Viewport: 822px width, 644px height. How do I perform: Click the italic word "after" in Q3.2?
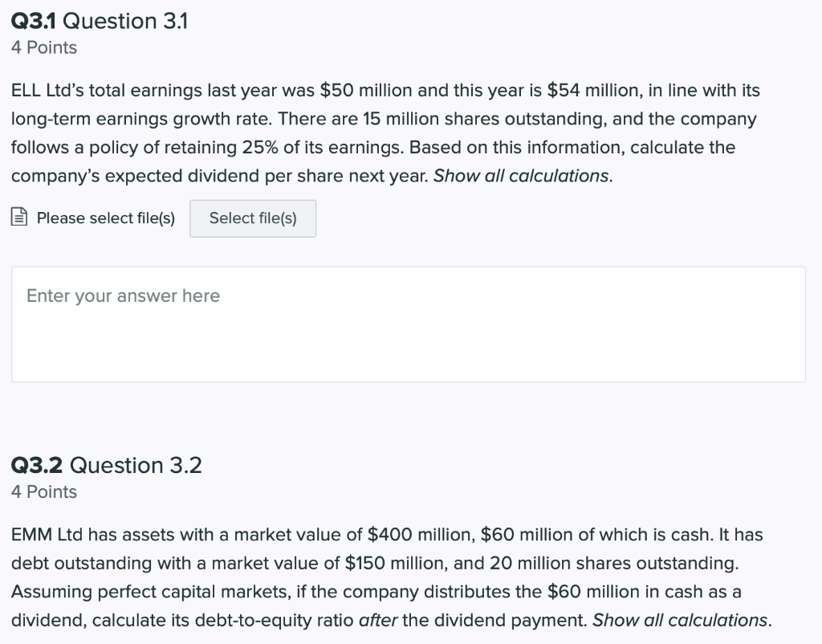point(376,620)
